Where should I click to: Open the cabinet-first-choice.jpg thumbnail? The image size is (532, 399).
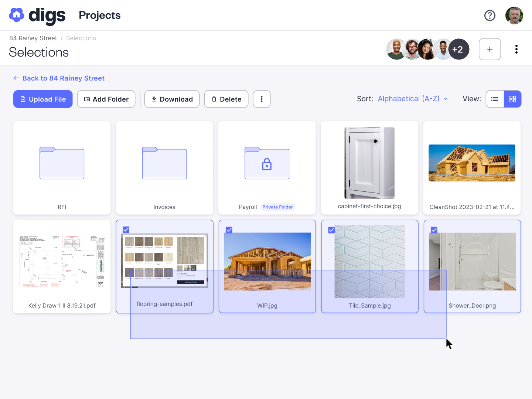[369, 163]
